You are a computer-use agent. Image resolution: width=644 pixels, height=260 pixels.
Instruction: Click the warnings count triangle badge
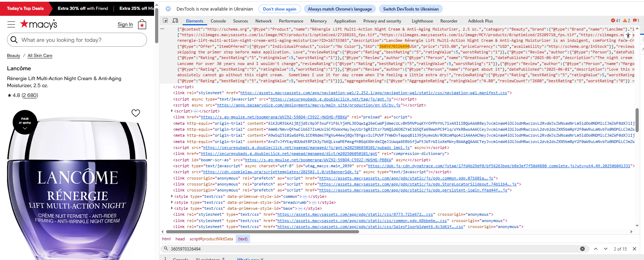[x=627, y=21]
